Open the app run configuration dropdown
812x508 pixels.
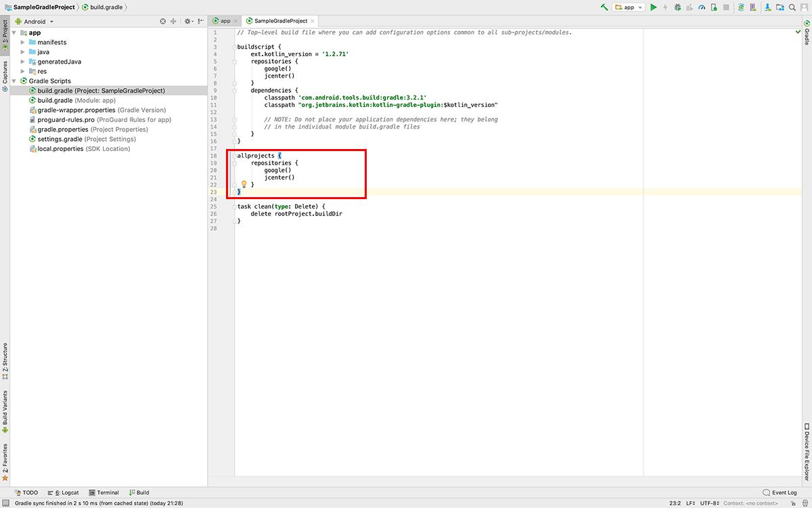pos(629,7)
